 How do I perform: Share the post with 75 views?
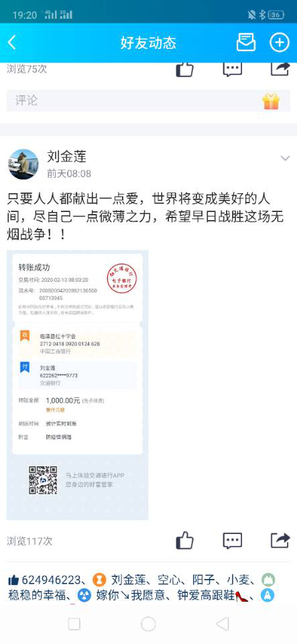pyautogui.click(x=280, y=69)
